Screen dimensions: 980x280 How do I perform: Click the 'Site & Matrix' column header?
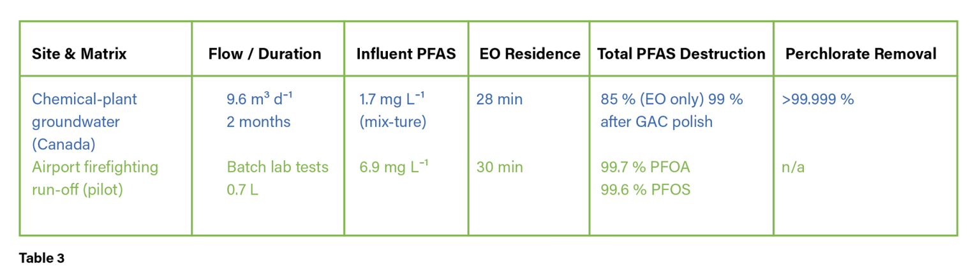[x=79, y=54]
